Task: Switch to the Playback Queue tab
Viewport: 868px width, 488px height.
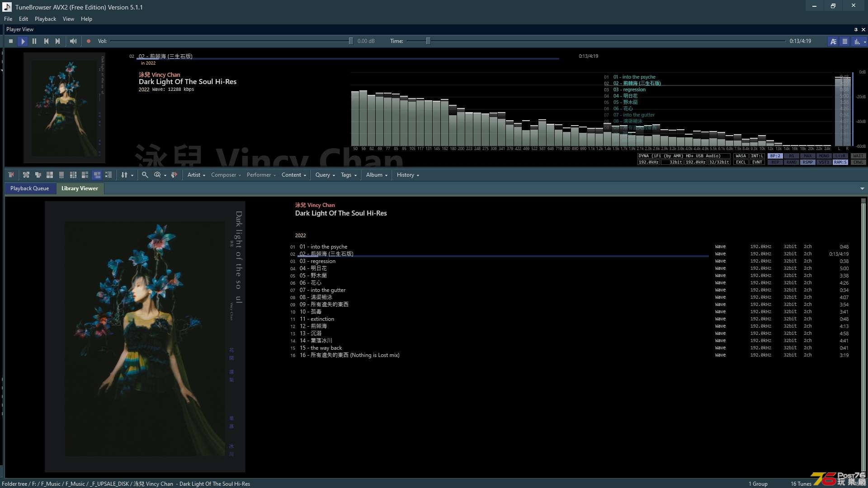Action: tap(29, 188)
